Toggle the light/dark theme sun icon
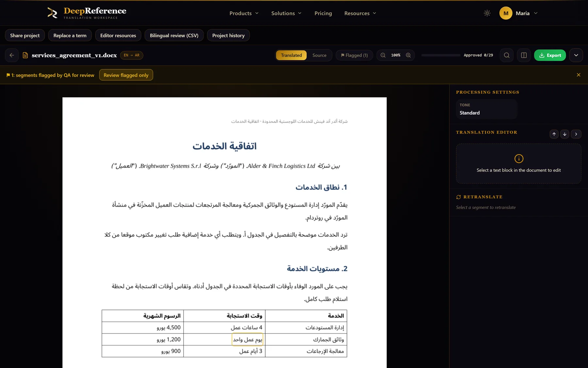Viewport: 588px width, 368px height. pos(487,13)
